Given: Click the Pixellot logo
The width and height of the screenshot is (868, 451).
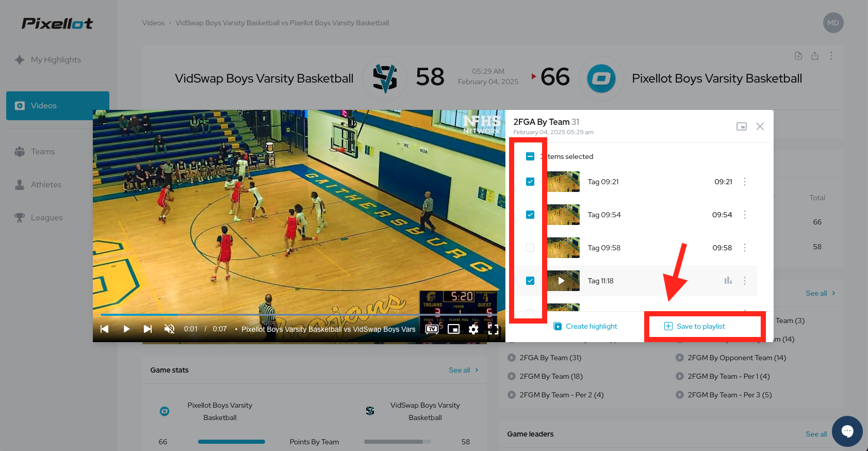Looking at the screenshot, I should [57, 23].
